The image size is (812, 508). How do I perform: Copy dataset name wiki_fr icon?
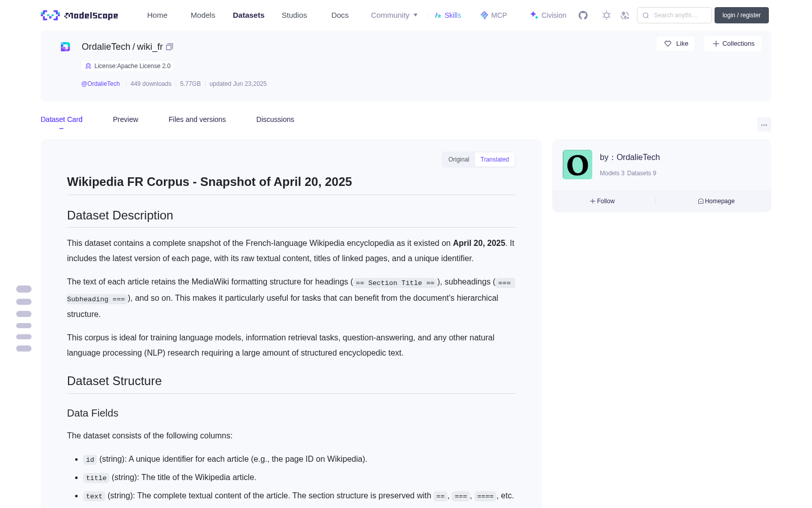coord(170,47)
